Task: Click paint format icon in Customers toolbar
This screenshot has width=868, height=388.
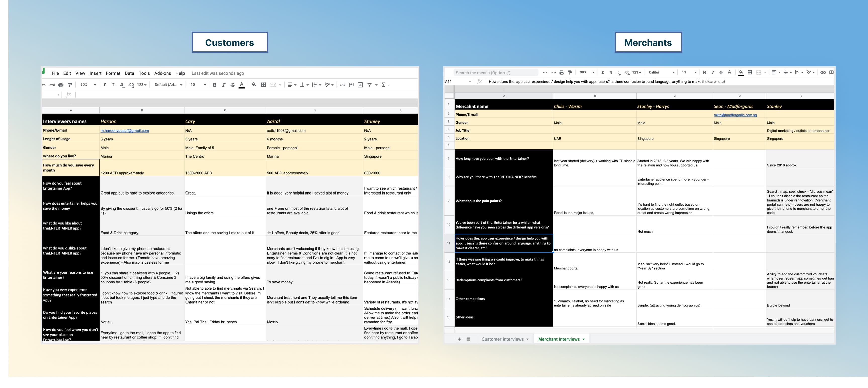Action: click(70, 85)
